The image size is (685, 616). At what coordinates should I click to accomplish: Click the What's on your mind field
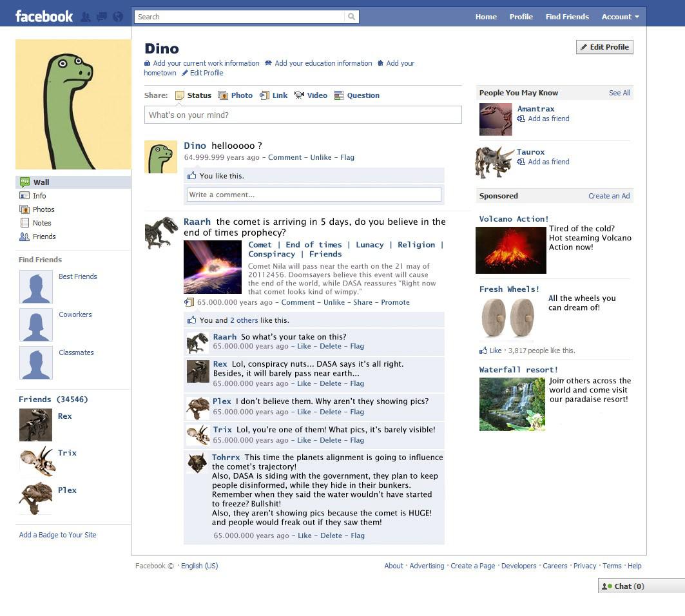click(x=303, y=115)
